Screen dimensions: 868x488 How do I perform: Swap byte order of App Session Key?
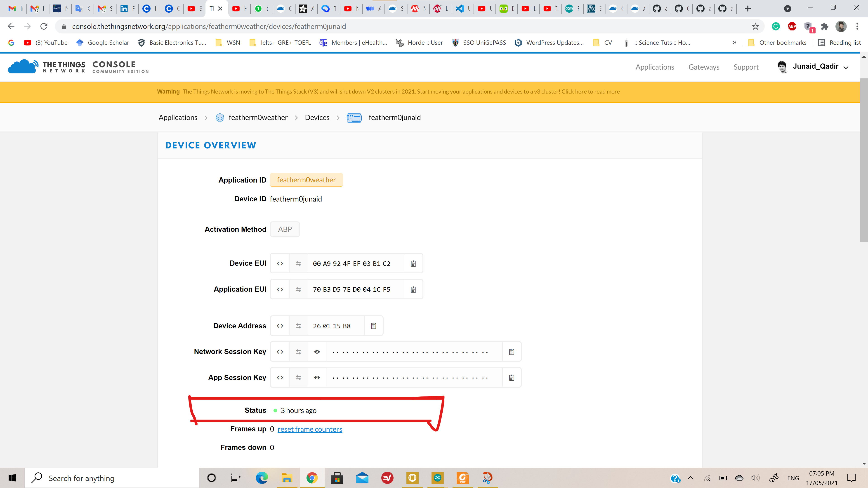tap(298, 378)
